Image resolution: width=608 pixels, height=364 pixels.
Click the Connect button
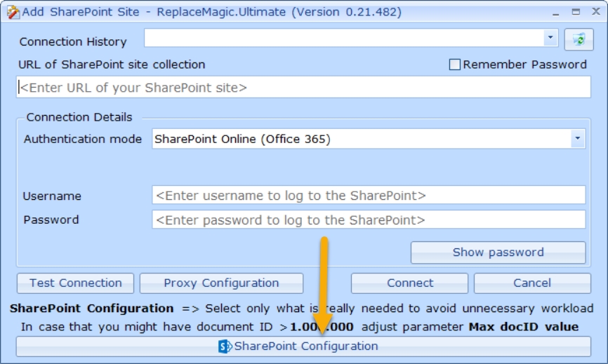tap(409, 283)
